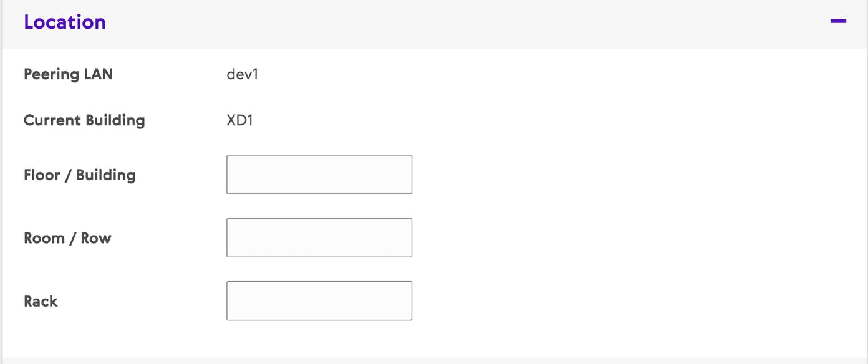This screenshot has height=364, width=868.
Task: Click the Floor / Building field label
Action: click(79, 175)
